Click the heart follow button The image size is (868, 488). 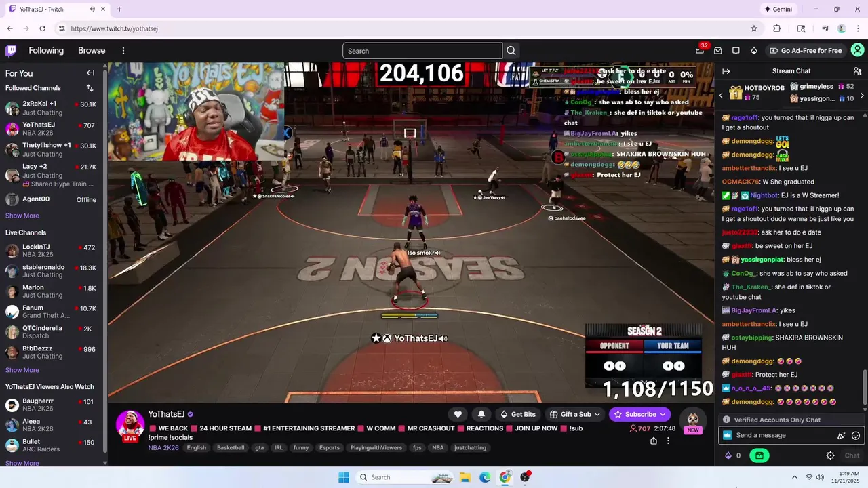(458, 414)
